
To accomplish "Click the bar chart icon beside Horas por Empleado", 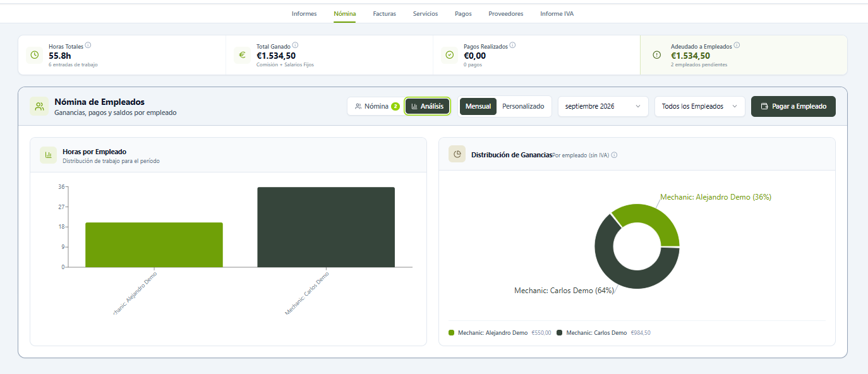I will 48,155.
